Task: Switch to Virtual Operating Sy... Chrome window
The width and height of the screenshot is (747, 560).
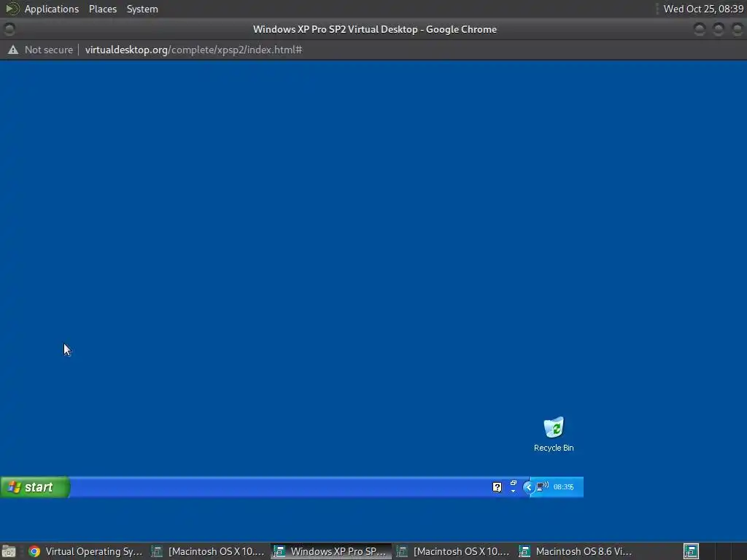Action: tap(86, 551)
